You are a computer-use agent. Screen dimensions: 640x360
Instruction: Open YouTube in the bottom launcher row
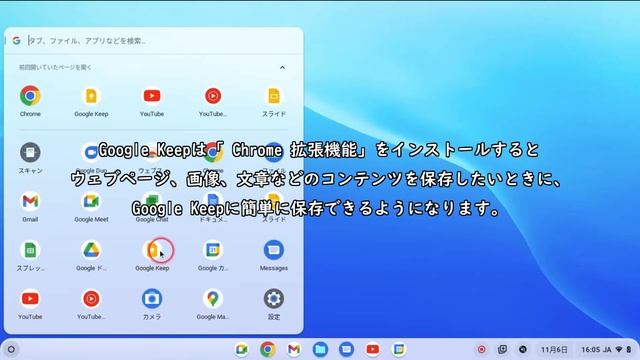coord(30,299)
